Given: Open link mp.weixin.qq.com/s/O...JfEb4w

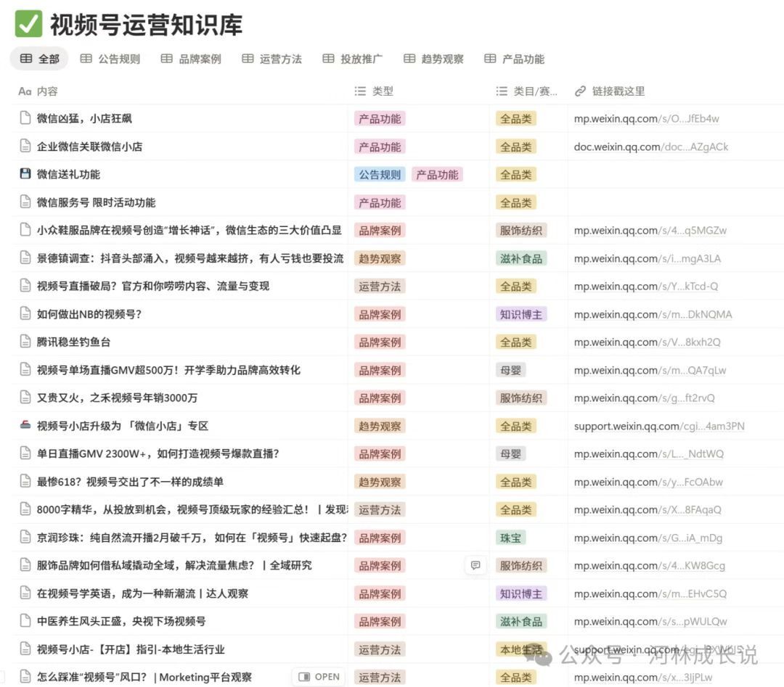Looking at the screenshot, I should [x=647, y=118].
